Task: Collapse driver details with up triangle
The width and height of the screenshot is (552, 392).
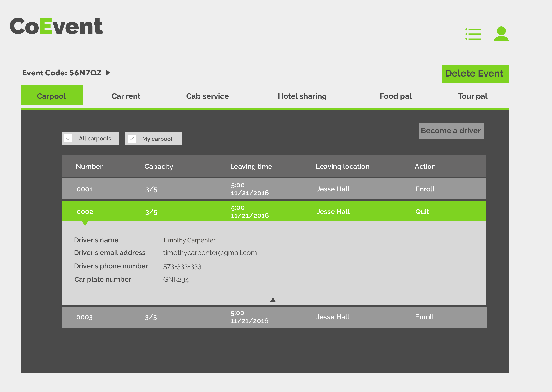Action: 273,300
